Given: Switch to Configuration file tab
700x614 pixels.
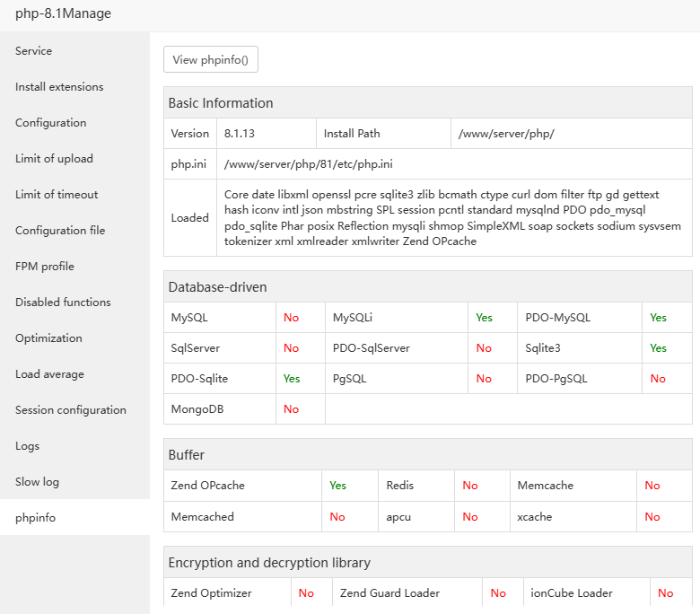Looking at the screenshot, I should point(60,231).
